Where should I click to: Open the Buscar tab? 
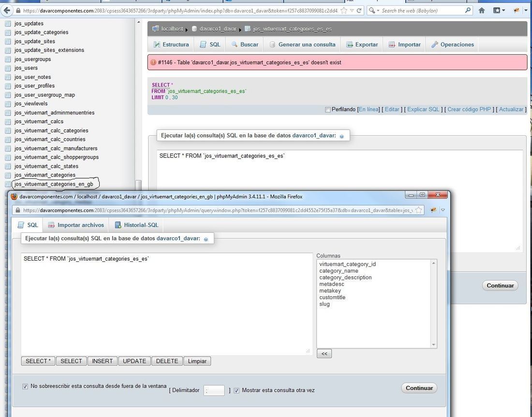pyautogui.click(x=245, y=44)
